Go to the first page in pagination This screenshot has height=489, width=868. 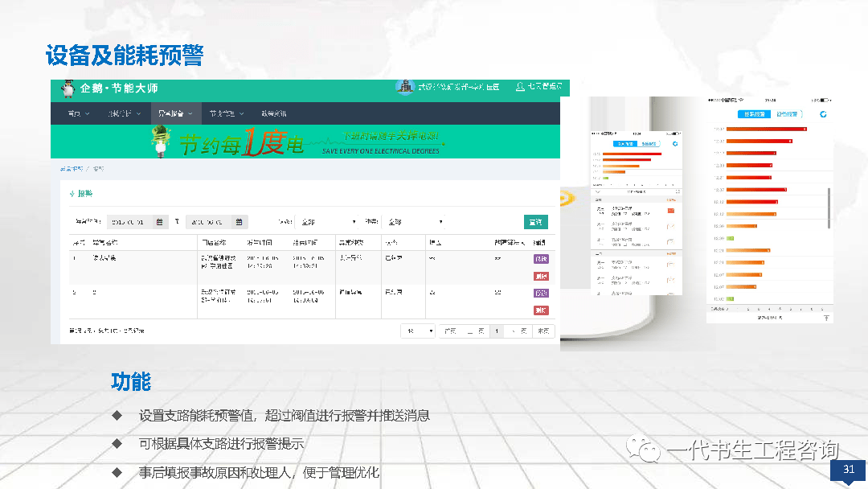click(451, 331)
